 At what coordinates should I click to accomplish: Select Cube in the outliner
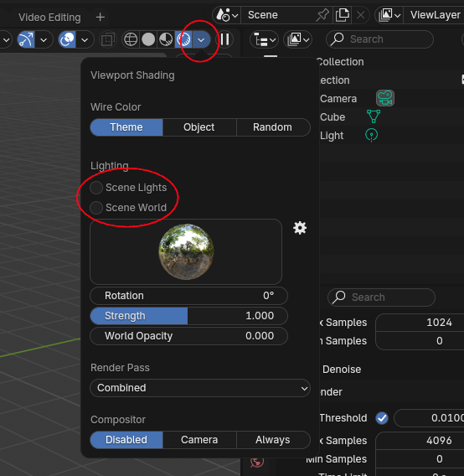[x=333, y=116]
